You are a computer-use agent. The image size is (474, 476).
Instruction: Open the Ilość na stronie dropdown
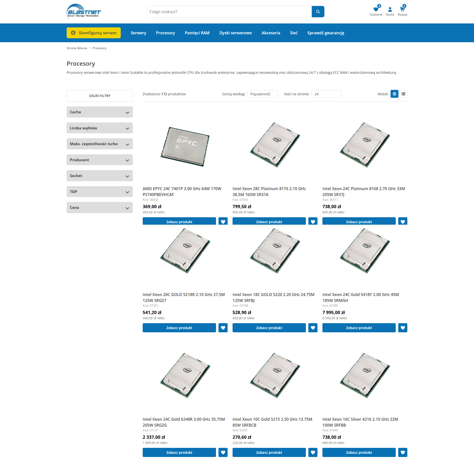(x=326, y=94)
